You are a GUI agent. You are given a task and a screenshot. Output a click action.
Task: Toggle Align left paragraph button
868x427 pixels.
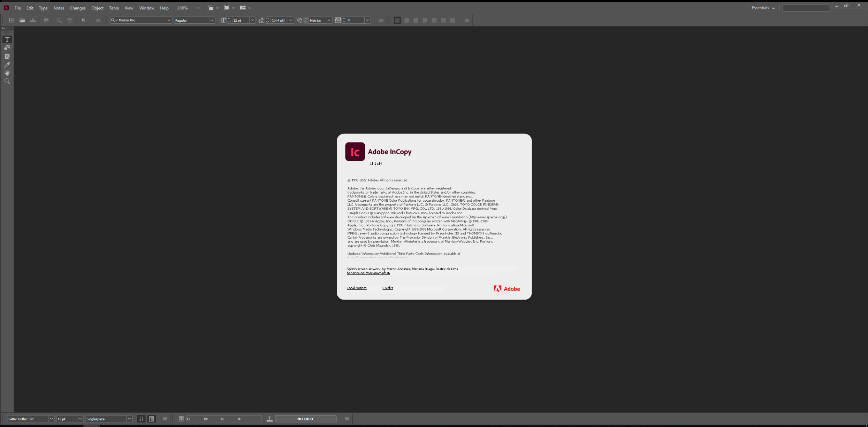pos(397,20)
